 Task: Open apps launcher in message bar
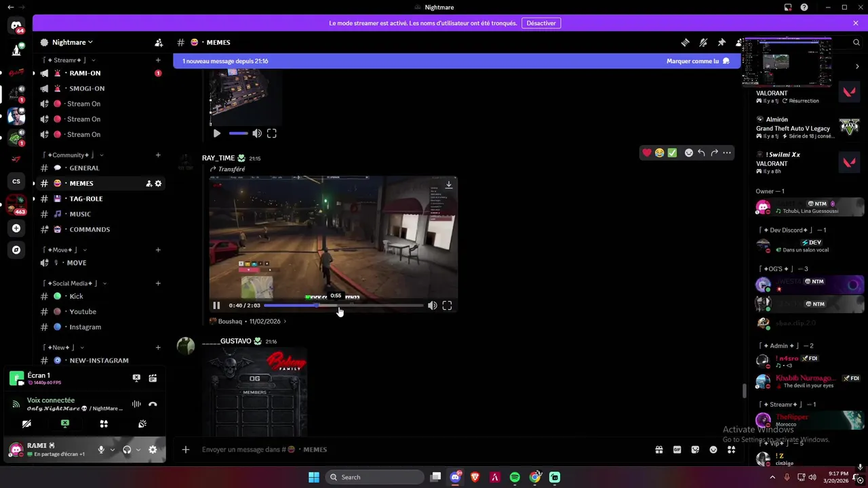[731, 449]
